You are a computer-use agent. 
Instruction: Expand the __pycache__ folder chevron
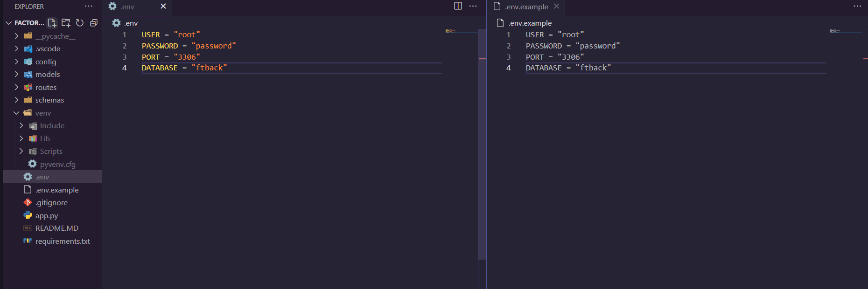click(x=16, y=36)
